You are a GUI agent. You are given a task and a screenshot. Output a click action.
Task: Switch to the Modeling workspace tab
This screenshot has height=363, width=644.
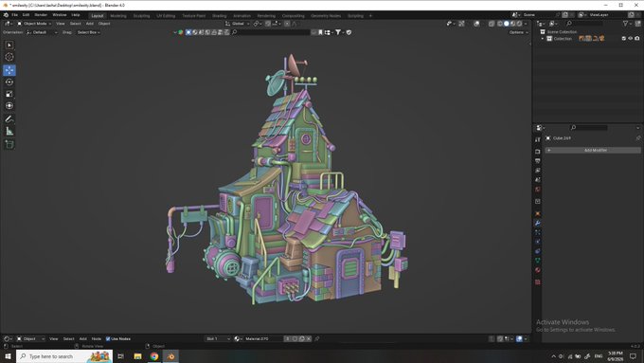tap(118, 15)
